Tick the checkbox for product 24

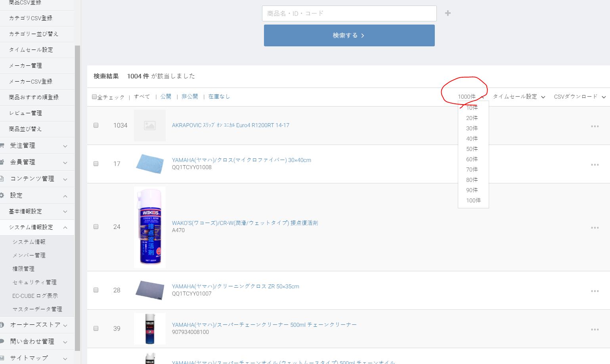[x=96, y=227]
